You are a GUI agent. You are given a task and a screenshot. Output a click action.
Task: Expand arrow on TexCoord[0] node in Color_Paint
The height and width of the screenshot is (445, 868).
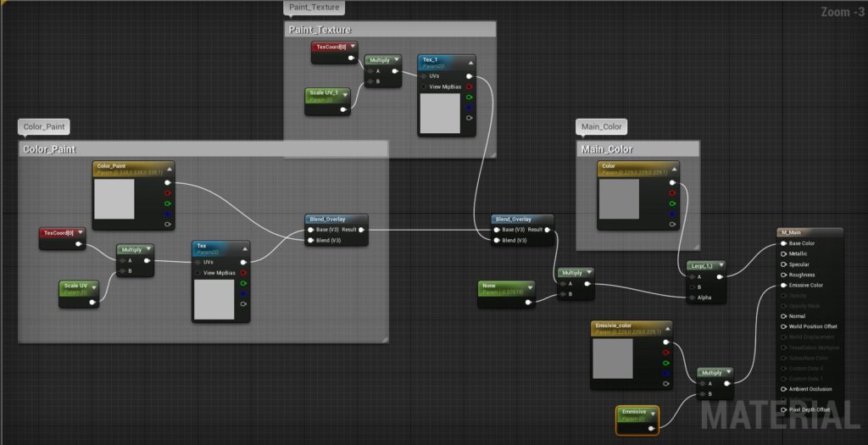[81, 232]
